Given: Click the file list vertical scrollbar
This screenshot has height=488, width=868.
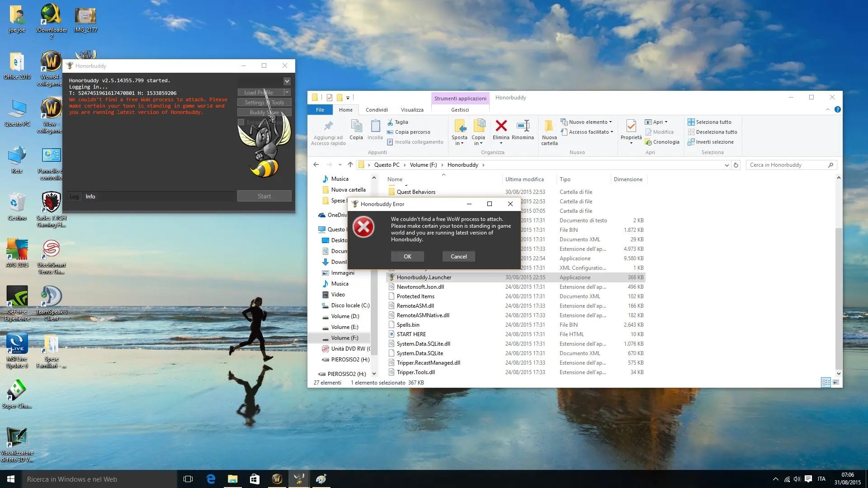Looking at the screenshot, I should [x=839, y=298].
